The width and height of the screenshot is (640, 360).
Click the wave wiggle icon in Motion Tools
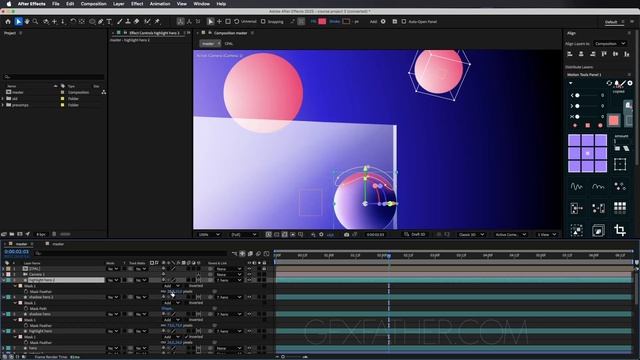[576, 187]
